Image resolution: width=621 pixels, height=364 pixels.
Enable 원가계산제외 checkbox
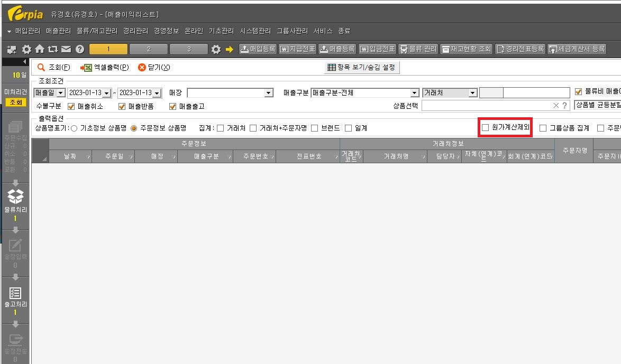click(x=486, y=127)
